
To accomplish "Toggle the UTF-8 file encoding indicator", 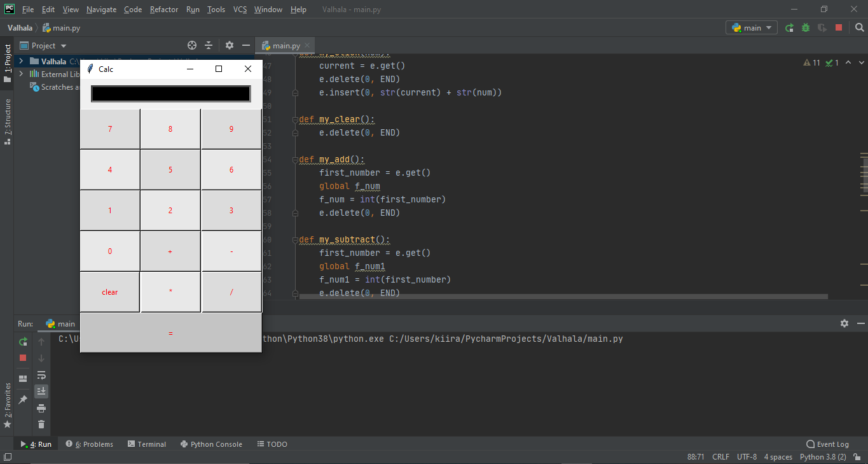I will pos(747,456).
